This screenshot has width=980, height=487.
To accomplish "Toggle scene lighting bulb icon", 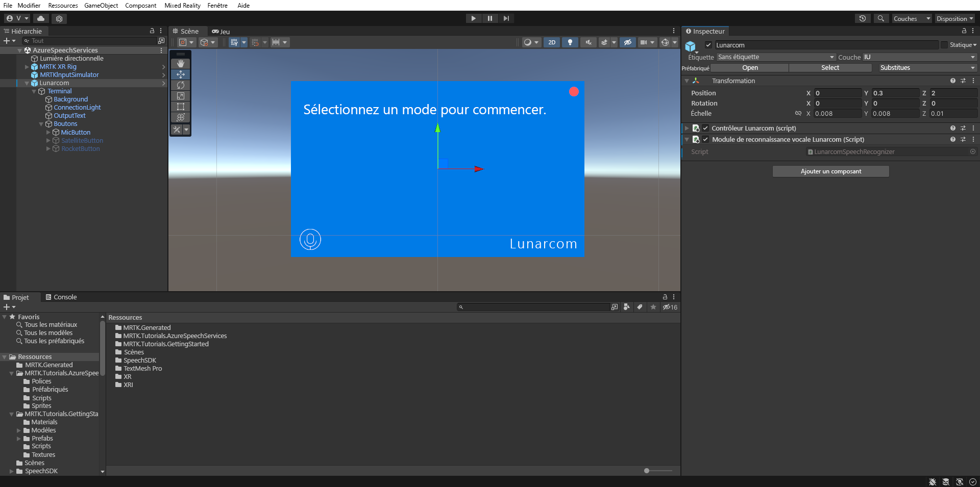I will 570,42.
